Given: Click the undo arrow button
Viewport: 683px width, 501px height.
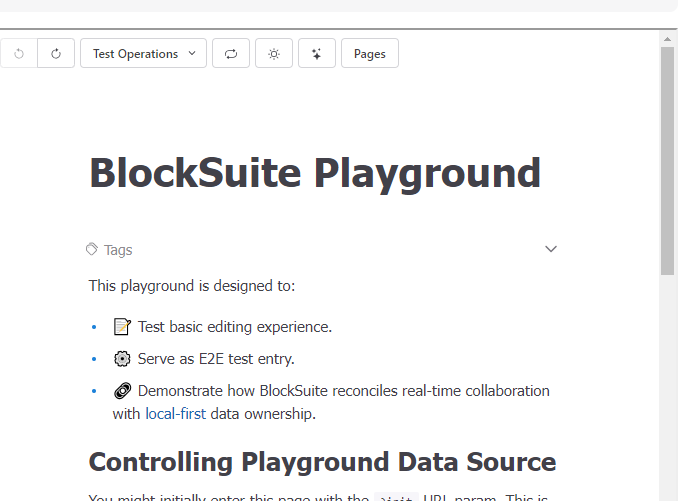Looking at the screenshot, I should (19, 54).
